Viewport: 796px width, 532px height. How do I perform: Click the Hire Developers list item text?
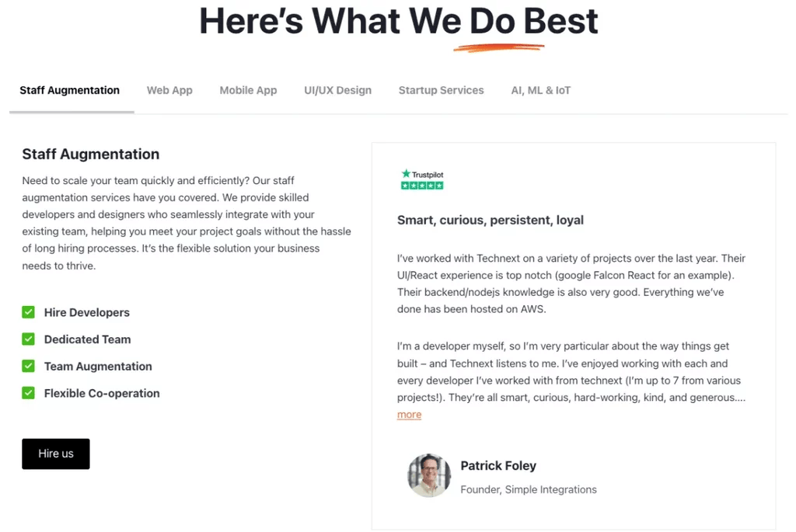pos(87,312)
